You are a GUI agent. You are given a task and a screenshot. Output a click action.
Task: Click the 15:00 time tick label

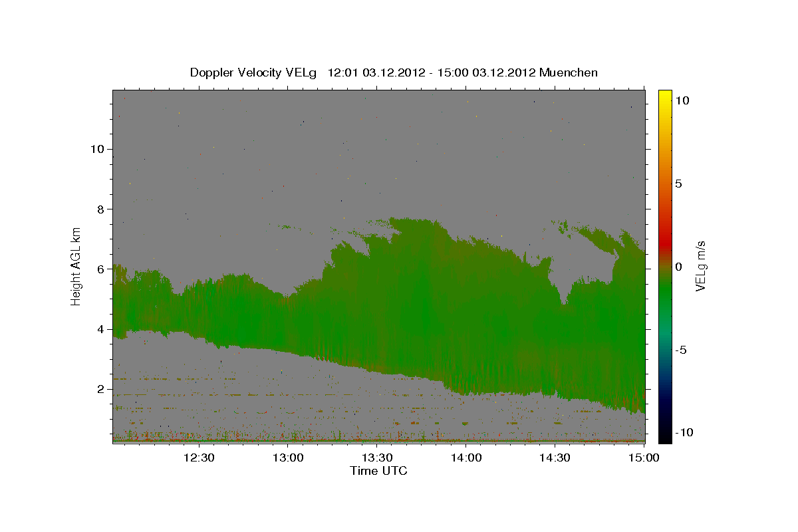tap(643, 458)
